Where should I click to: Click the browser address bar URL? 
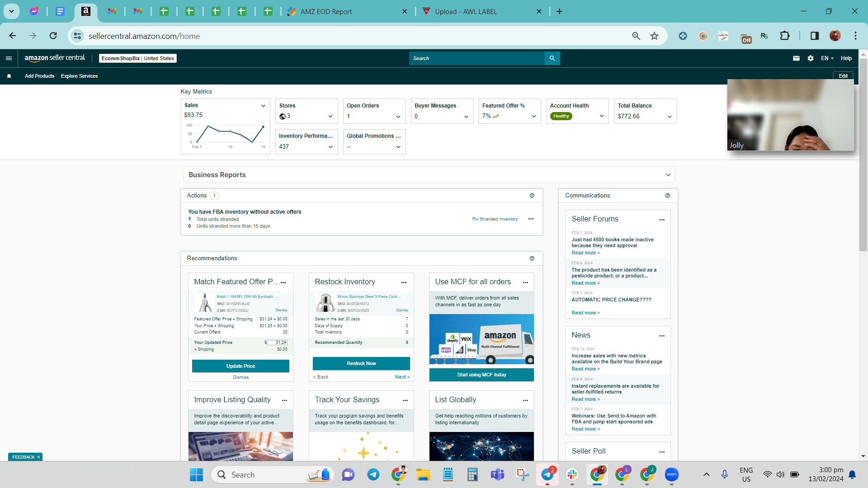pyautogui.click(x=144, y=36)
